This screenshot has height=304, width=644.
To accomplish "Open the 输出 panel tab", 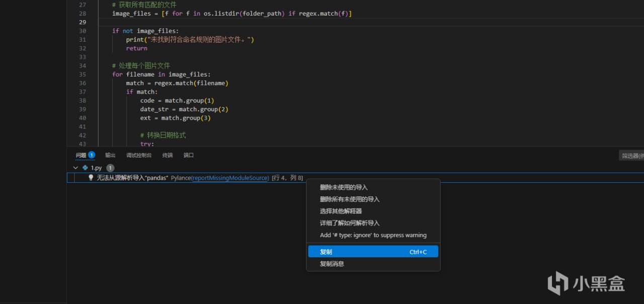I will [110, 155].
